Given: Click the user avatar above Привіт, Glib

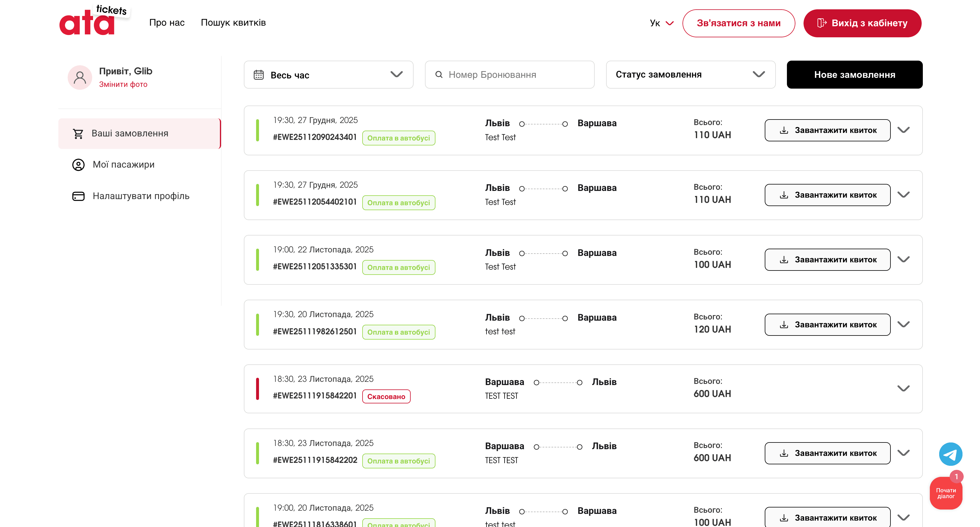Looking at the screenshot, I should point(80,77).
